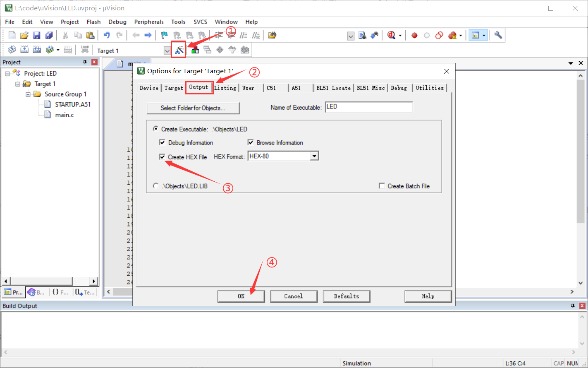Select the .\Objects\LED.LIB library radio button
The image size is (588, 368).
[x=155, y=186]
